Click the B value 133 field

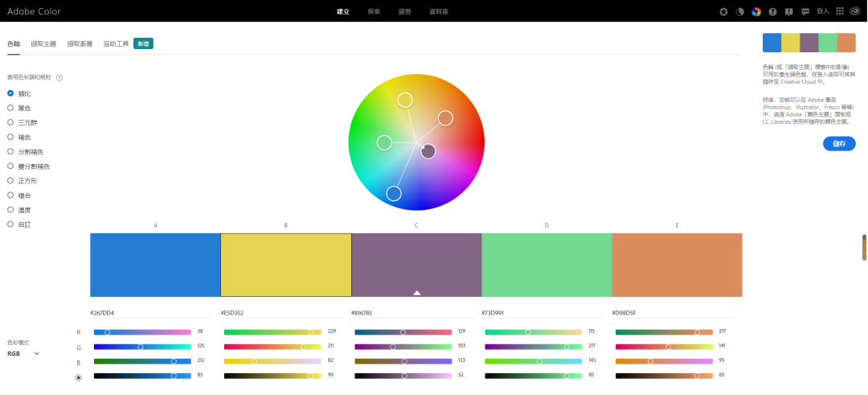(464, 360)
